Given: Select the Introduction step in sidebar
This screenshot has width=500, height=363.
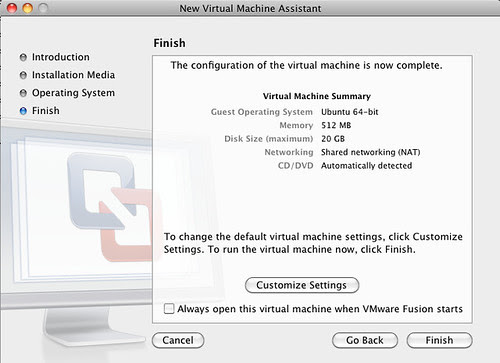Looking at the screenshot, I should [60, 57].
